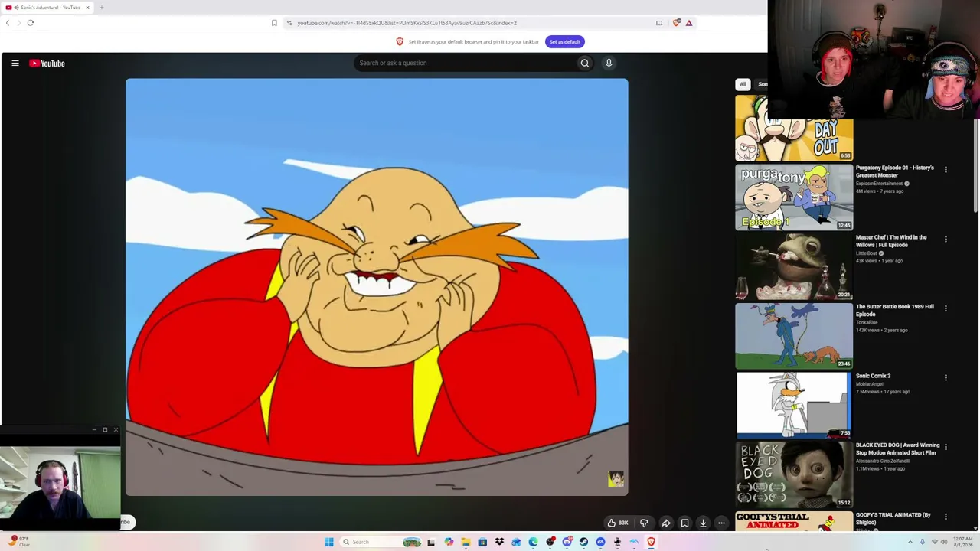Open the ExplosmEntertainment channel name
The height and width of the screenshot is (551, 980).
click(879, 184)
